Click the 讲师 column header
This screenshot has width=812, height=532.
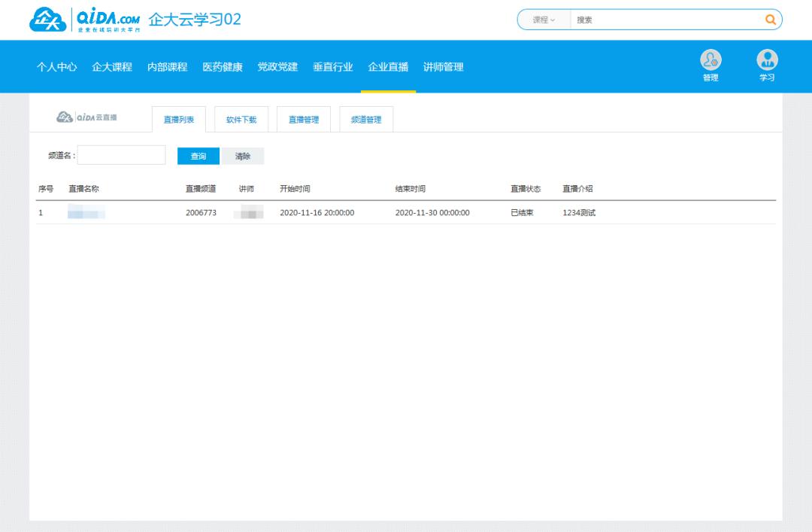coord(247,189)
